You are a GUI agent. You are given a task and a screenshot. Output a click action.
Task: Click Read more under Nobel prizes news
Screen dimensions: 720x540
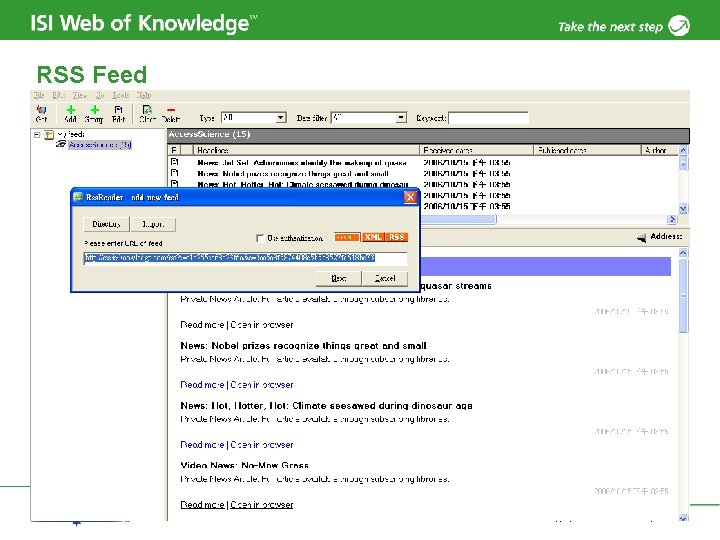click(202, 385)
